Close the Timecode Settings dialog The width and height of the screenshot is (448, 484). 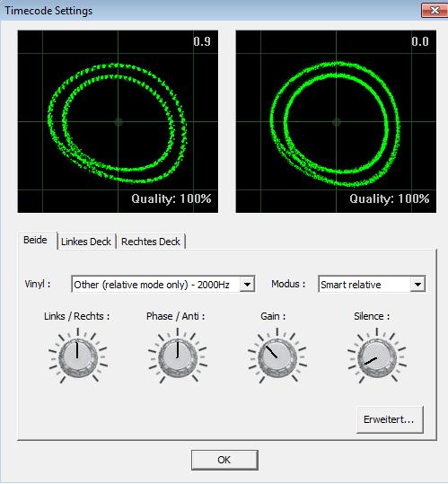click(x=435, y=11)
